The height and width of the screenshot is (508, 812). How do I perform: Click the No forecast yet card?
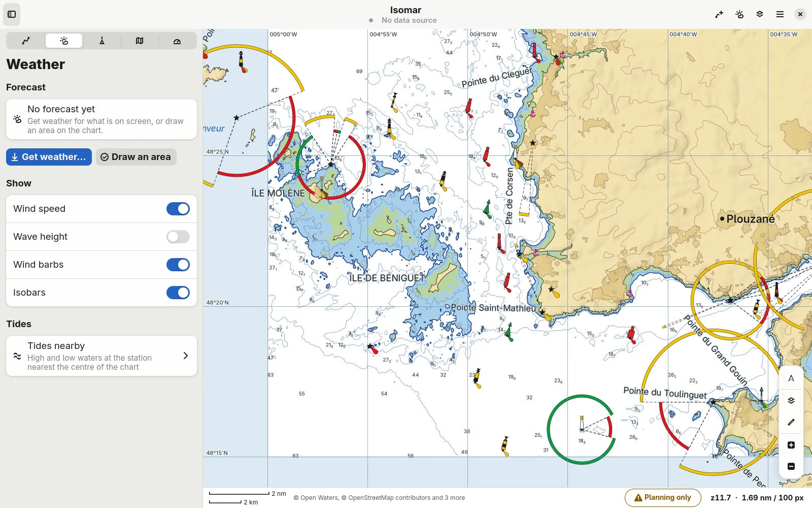point(101,119)
